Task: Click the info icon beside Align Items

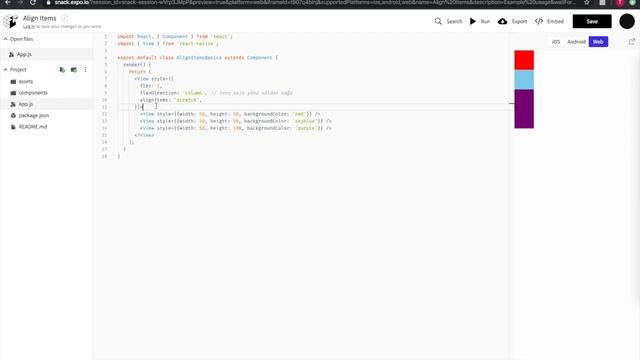Action: click(64, 18)
